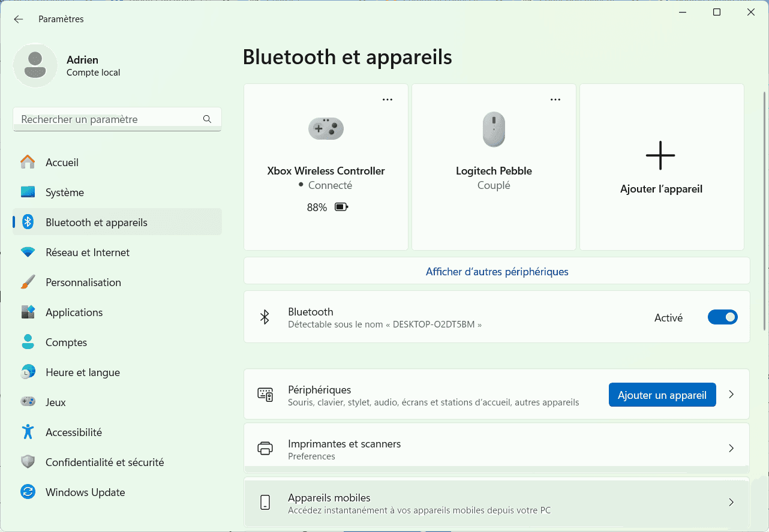This screenshot has height=532, width=769.
Task: Click the Activé label beside the toggle
Action: 668,318
